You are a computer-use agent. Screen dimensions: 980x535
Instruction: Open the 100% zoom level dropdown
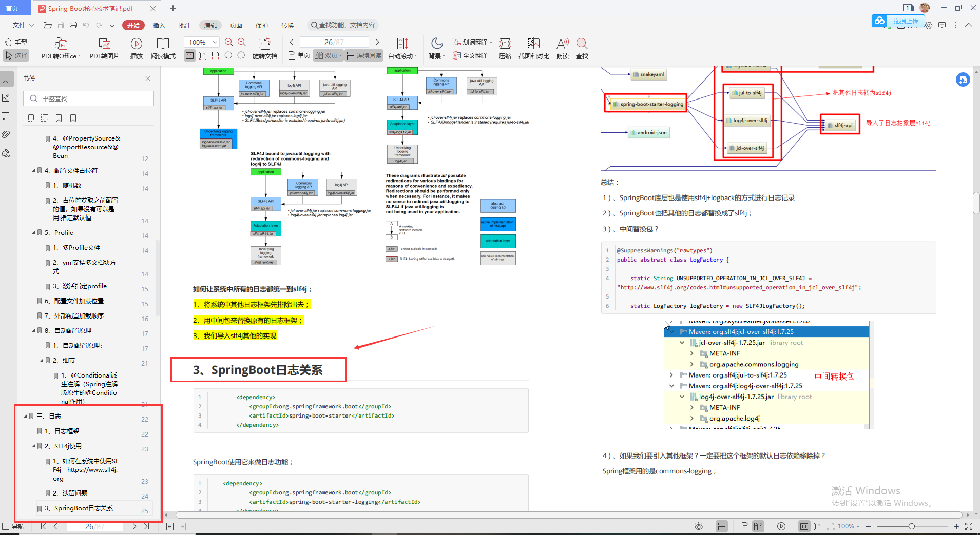pos(202,42)
